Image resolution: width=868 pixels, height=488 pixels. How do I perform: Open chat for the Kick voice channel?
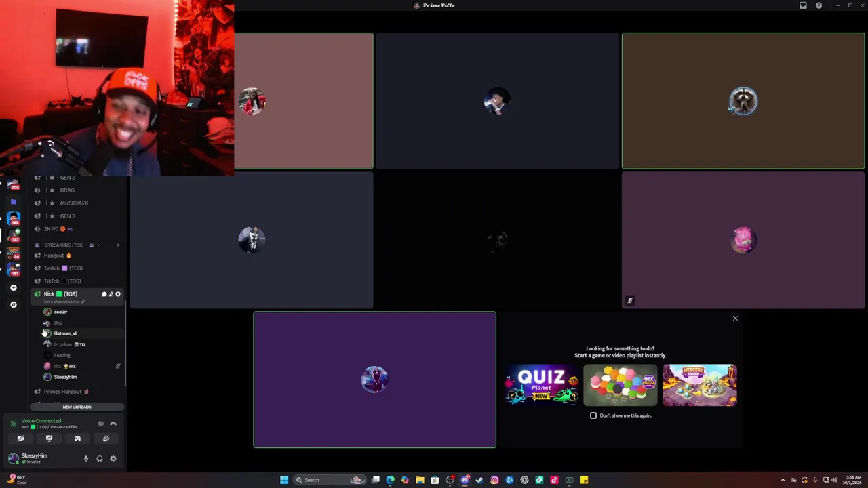[104, 294]
